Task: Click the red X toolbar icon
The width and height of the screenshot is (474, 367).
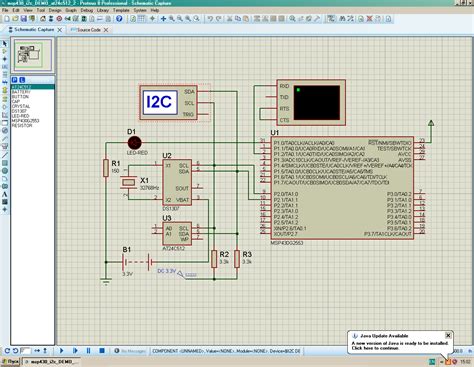Action: 369,19
